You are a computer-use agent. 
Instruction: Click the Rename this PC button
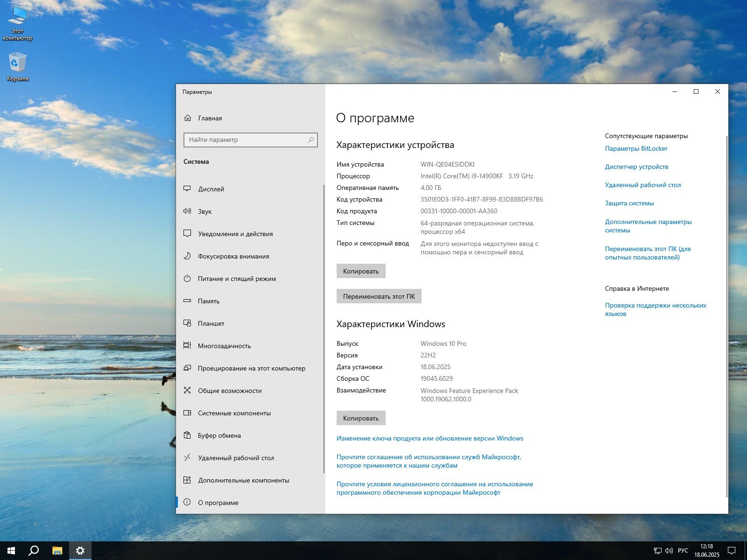379,296
